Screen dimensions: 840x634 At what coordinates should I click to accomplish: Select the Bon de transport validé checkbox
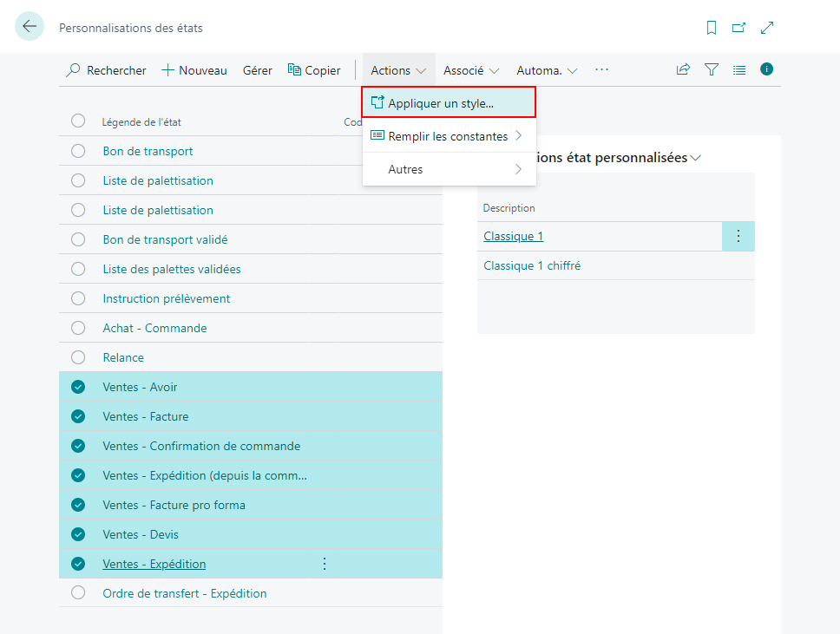tap(78, 239)
